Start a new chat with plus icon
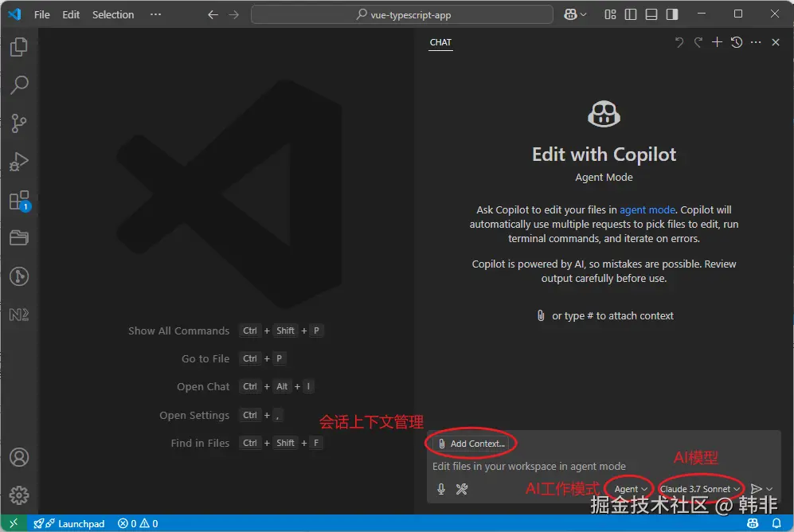 tap(717, 42)
